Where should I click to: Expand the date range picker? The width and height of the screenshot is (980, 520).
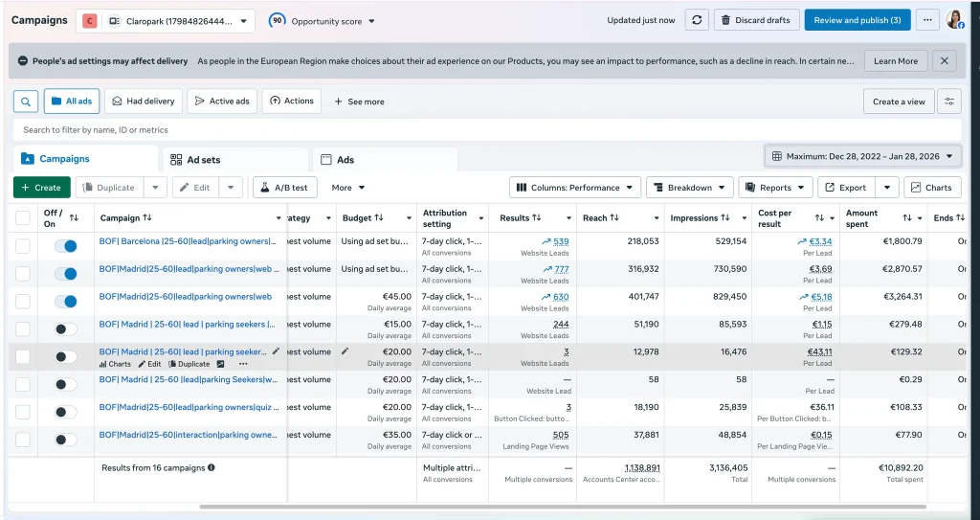[x=862, y=156]
